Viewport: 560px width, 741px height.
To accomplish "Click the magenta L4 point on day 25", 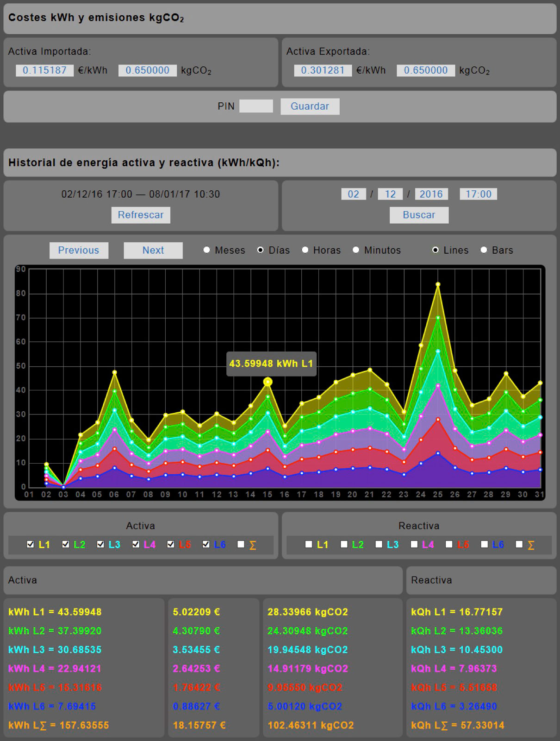I will point(438,385).
